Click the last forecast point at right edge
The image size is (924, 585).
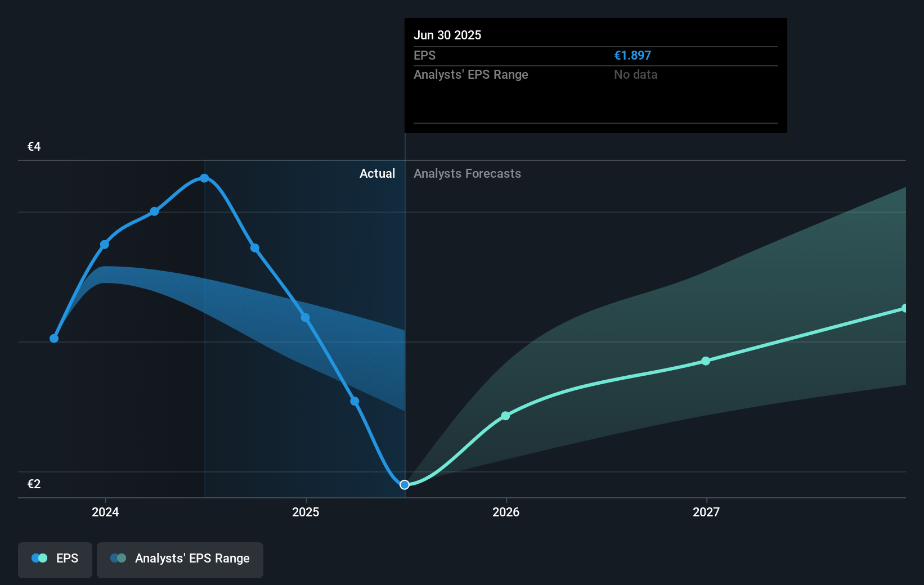click(x=905, y=308)
